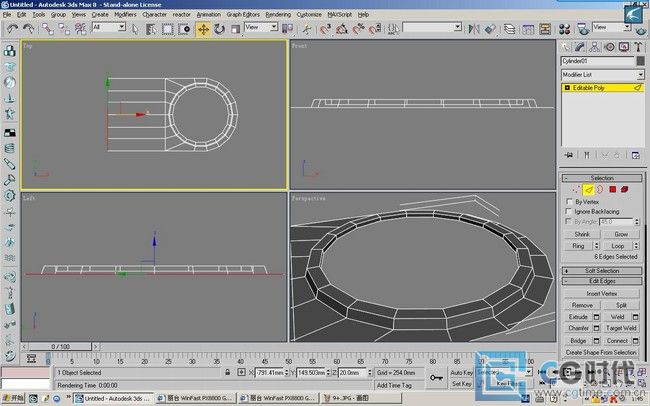Collapse the Selection rollout
The image size is (650, 406).
[x=602, y=178]
